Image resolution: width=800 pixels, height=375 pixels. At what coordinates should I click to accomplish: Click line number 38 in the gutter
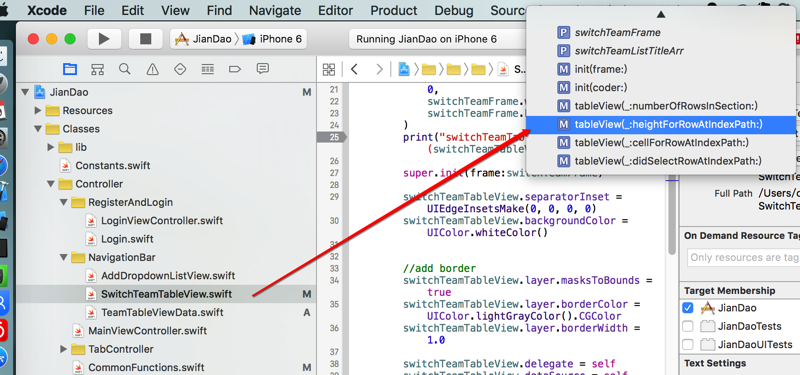[x=334, y=364]
